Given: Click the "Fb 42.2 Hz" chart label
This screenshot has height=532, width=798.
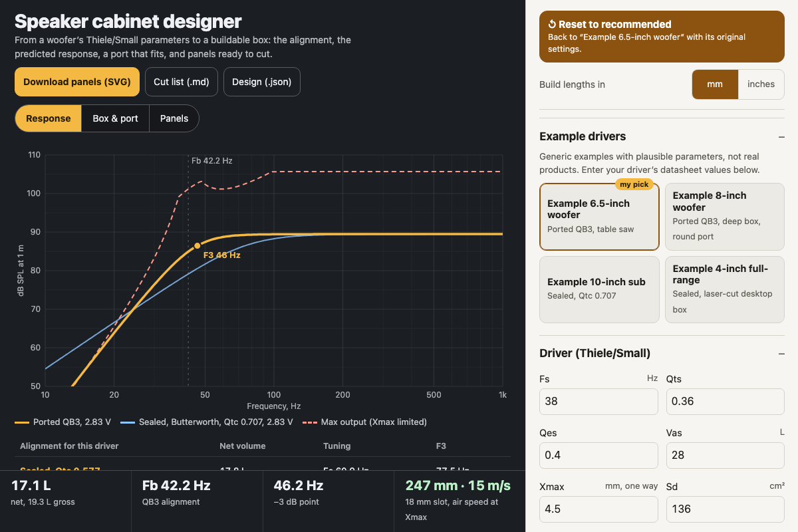Looking at the screenshot, I should [211, 161].
